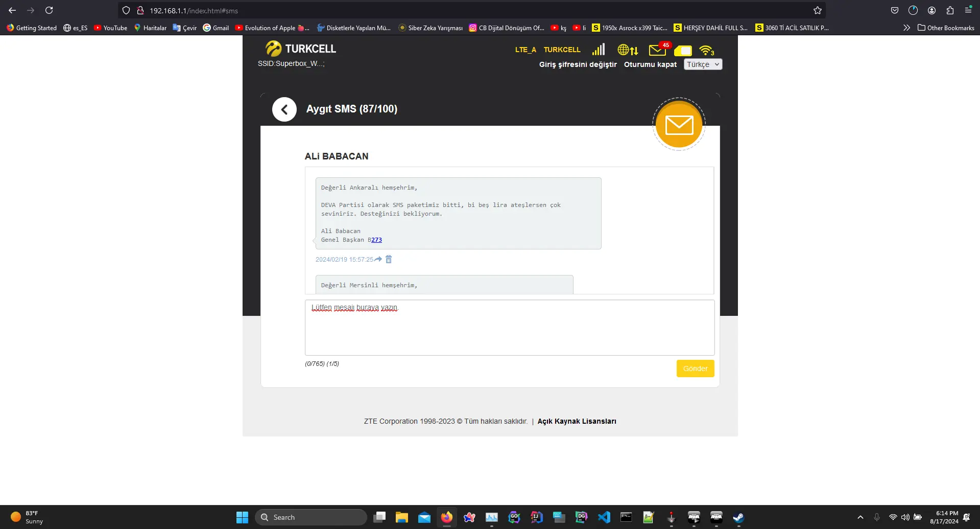Screen dimensions: 980x529
Task: Click the taskbar Search box
Action: (310, 517)
